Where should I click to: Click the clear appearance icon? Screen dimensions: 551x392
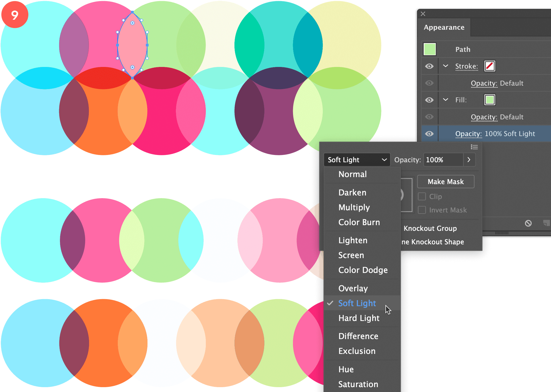point(528,223)
